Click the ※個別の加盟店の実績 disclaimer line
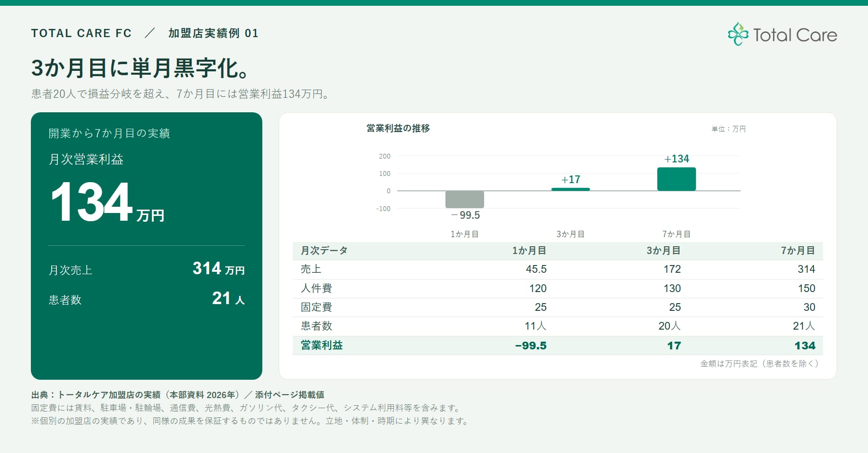Image resolution: width=868 pixels, height=453 pixels. [x=250, y=421]
